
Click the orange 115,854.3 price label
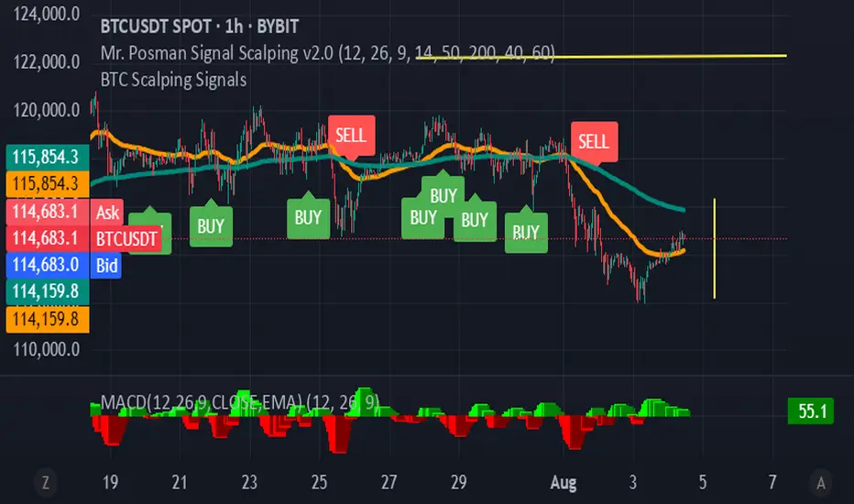48,183
